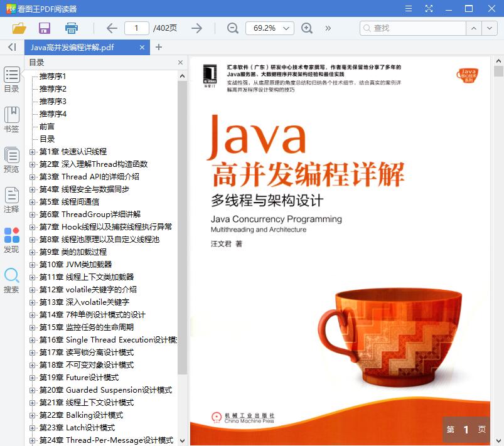This screenshot has width=504, height=446.
Task: Enter fullscreen mode from title bar
Action: tap(429, 8)
